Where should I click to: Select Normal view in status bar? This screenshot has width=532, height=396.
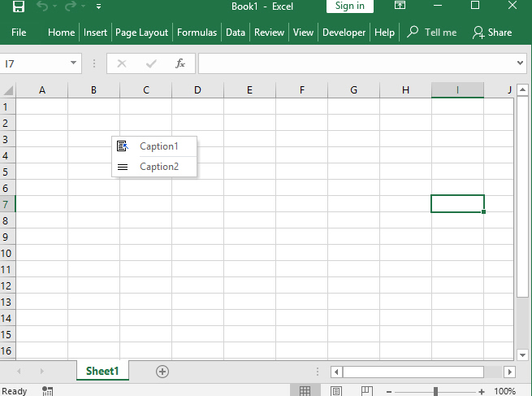pyautogui.click(x=305, y=391)
